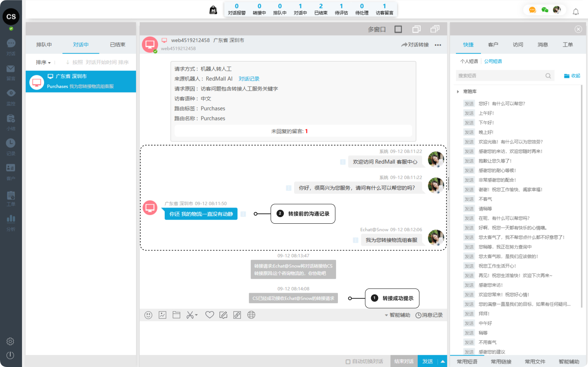Switch to the 已结束 conversations tab
Image resolution: width=588 pixels, height=367 pixels.
[x=117, y=45]
